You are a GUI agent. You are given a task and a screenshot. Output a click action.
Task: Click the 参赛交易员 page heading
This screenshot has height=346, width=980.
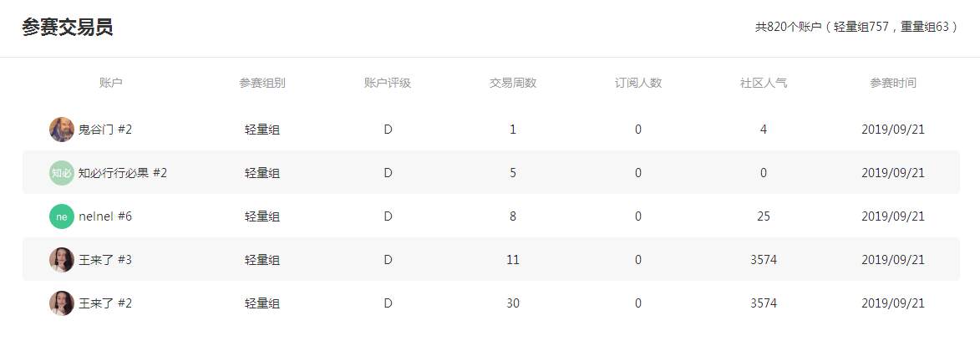[68, 28]
